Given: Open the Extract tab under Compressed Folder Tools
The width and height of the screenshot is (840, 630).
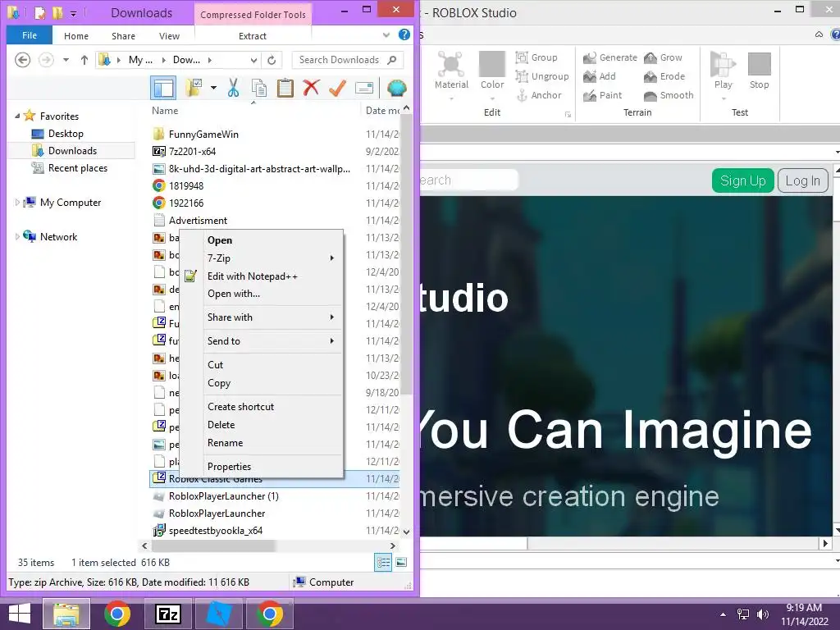Looking at the screenshot, I should 253,36.
